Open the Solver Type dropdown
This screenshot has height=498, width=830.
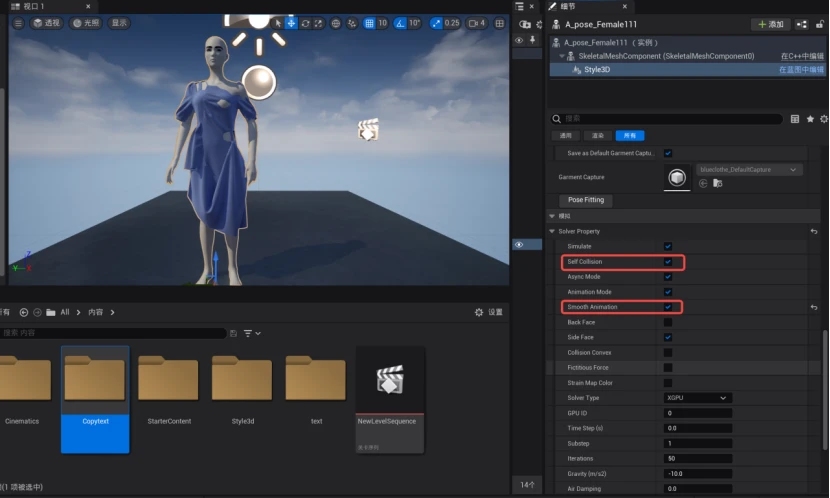[x=698, y=398]
